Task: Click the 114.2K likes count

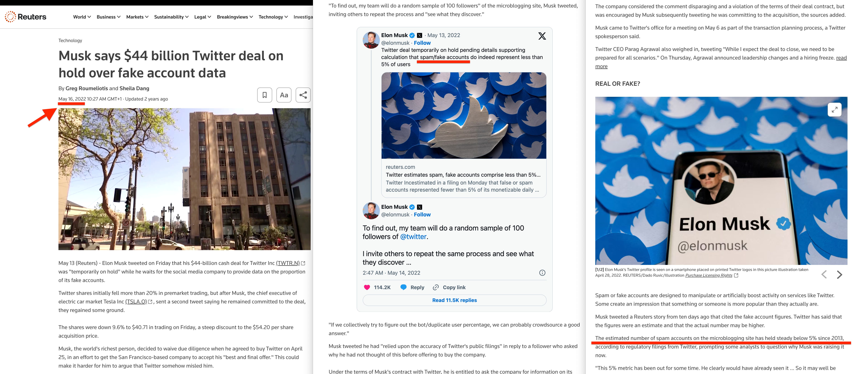Action: [x=382, y=287]
